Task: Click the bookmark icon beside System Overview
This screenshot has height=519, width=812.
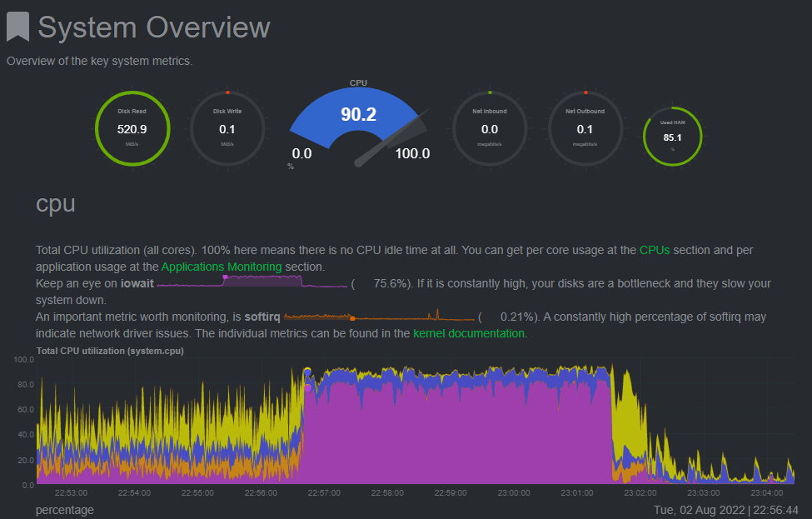Action: pos(17,27)
